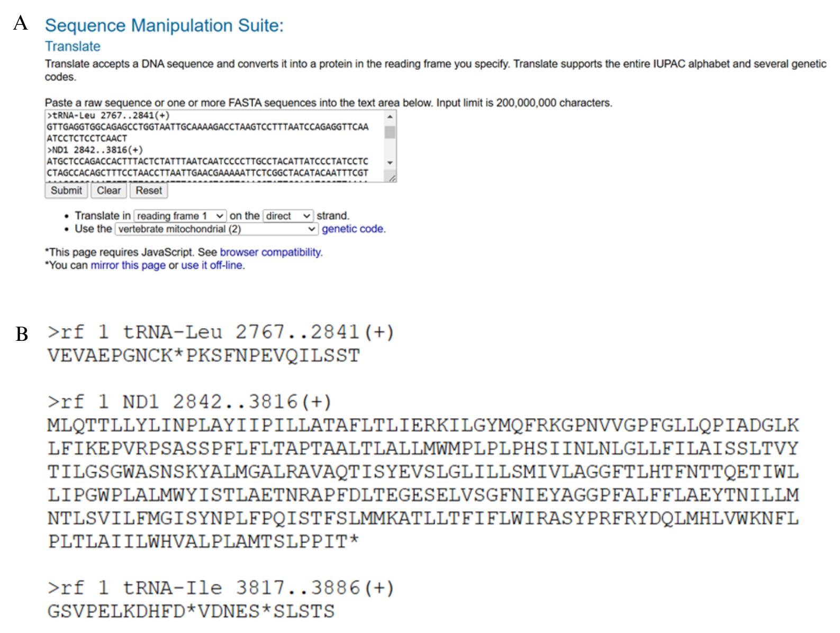840x633 pixels.
Task: Click the Submit button
Action: point(66,191)
